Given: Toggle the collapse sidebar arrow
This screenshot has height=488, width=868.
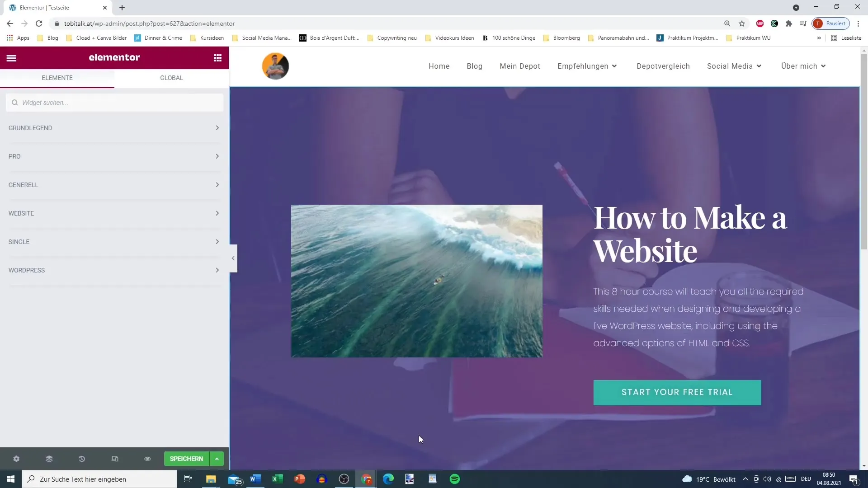Looking at the screenshot, I should coord(233,258).
